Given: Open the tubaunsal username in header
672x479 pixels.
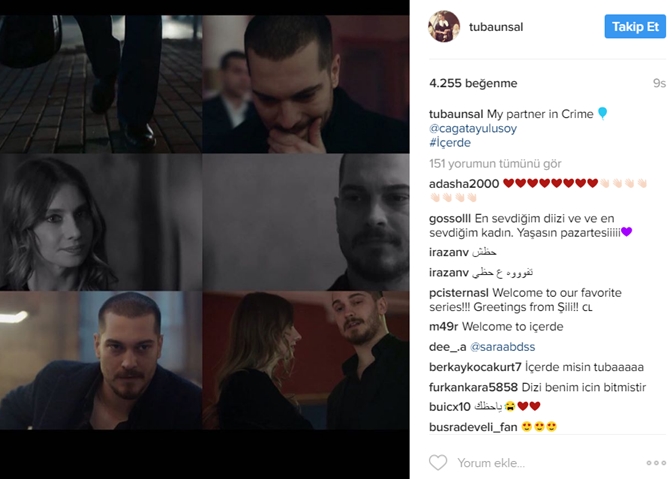Looking at the screenshot, I should pos(496,27).
